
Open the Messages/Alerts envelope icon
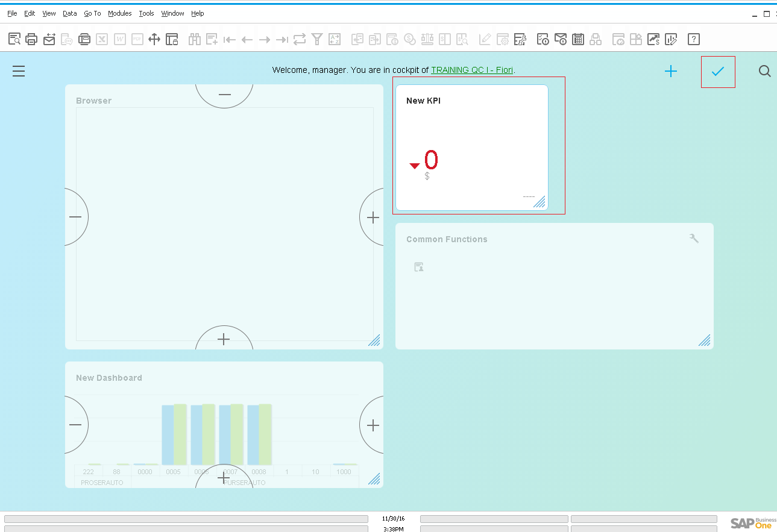[561, 39]
